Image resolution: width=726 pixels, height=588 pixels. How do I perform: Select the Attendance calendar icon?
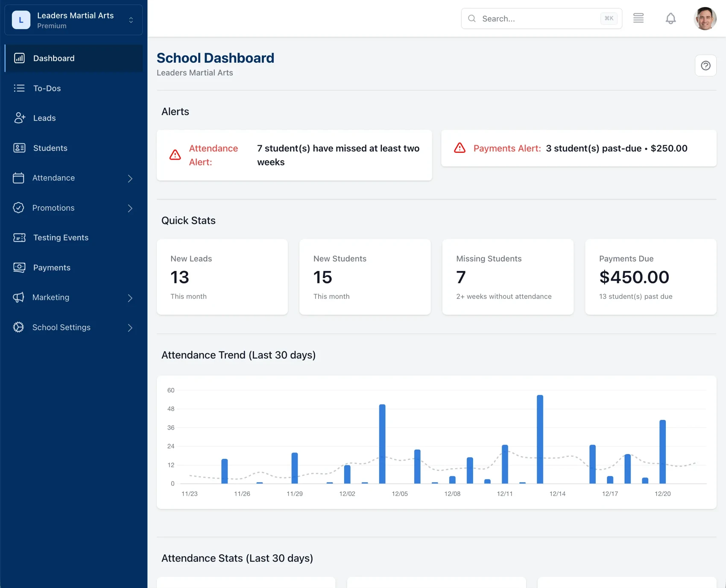coord(19,178)
